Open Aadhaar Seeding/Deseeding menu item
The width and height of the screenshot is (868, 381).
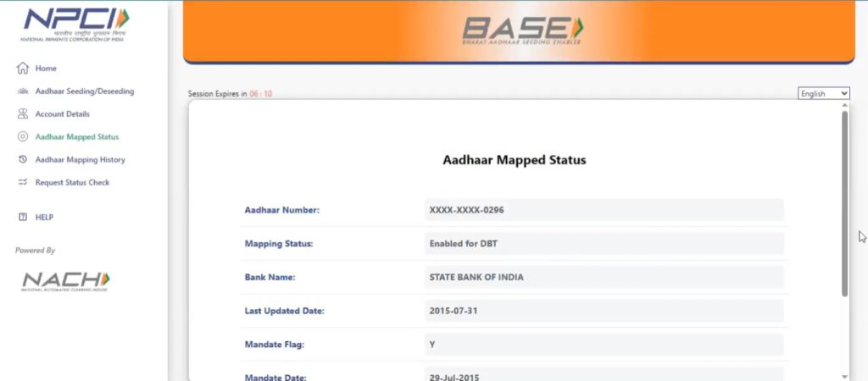click(x=84, y=91)
